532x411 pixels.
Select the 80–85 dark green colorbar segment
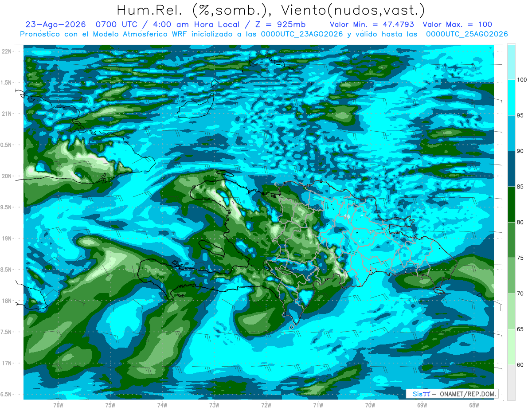(511, 204)
